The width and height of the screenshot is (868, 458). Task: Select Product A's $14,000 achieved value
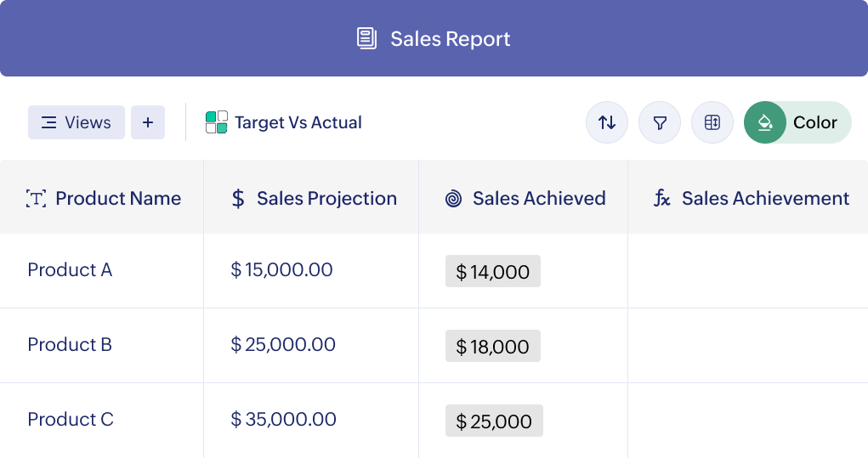tap(493, 272)
